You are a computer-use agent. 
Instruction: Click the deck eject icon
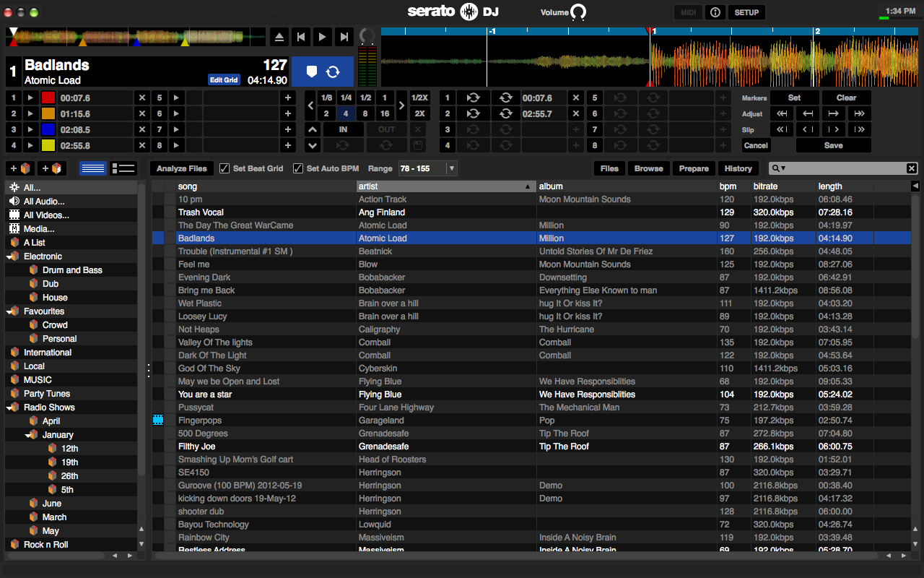[x=279, y=37]
